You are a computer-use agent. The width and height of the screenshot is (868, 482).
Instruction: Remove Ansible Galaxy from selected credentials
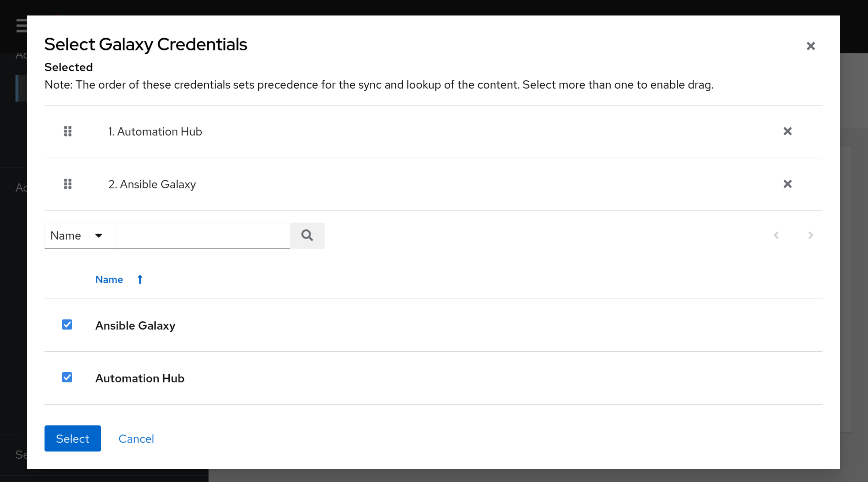(787, 184)
